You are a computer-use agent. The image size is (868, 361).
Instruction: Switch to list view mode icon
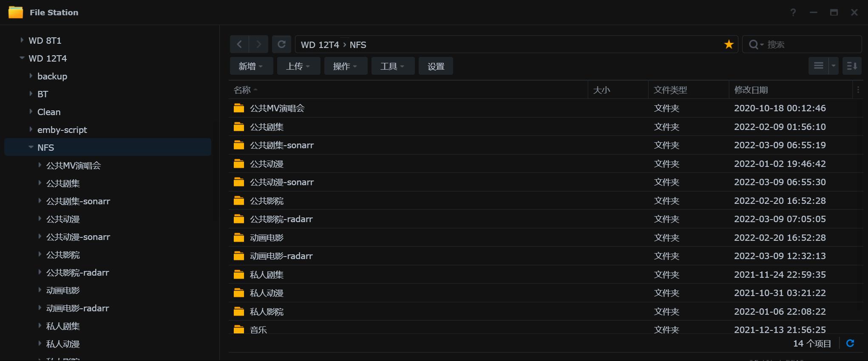(x=818, y=66)
